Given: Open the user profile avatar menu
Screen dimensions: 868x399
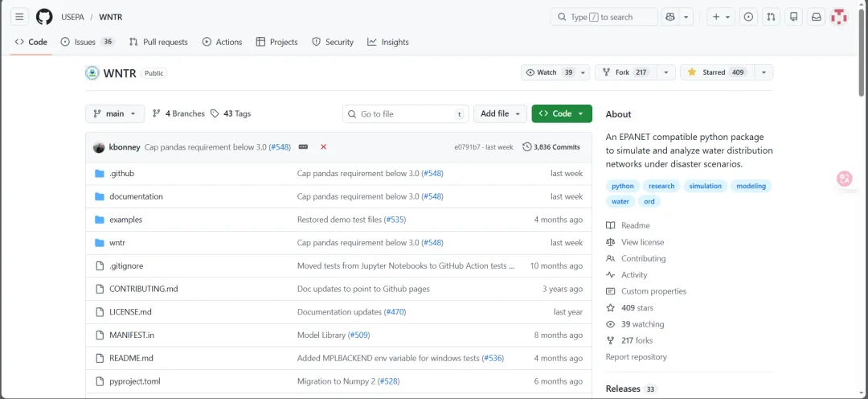Looking at the screenshot, I should 839,17.
